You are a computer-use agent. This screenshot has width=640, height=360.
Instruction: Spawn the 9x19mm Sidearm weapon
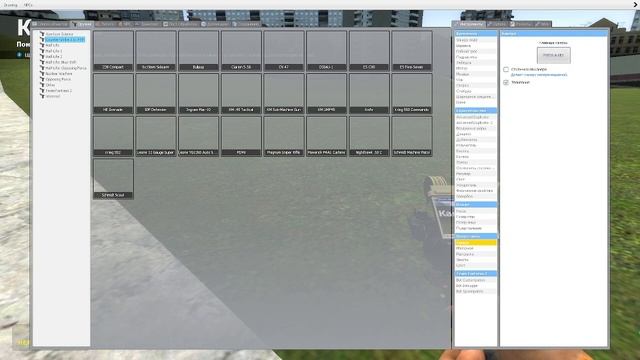[156, 51]
